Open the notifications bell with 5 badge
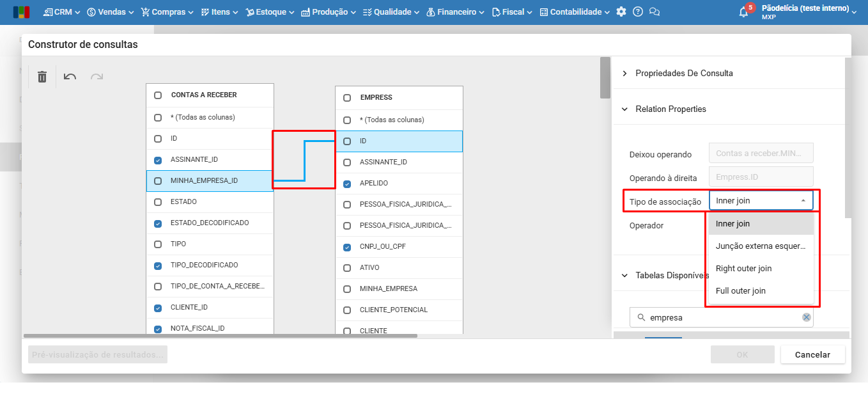Image resolution: width=868 pixels, height=403 pixels. click(745, 11)
